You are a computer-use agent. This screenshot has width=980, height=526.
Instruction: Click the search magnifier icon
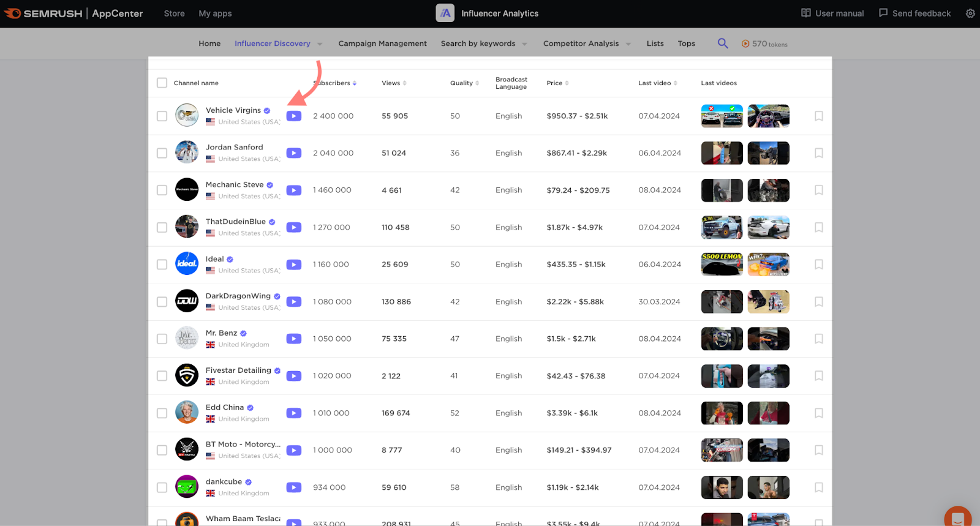coord(723,43)
